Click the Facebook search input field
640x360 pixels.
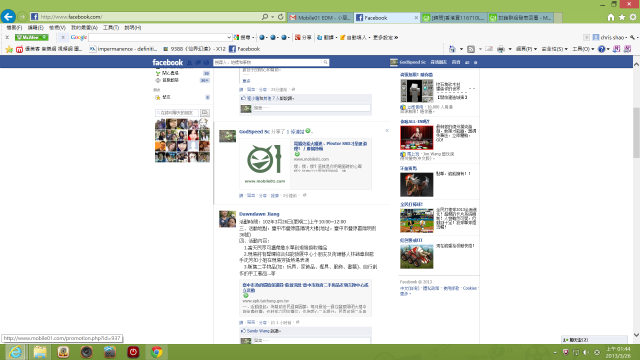tap(268, 62)
